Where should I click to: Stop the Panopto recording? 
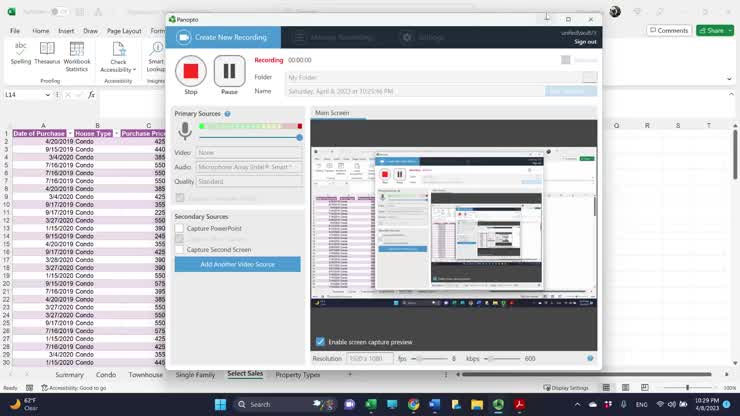click(191, 71)
